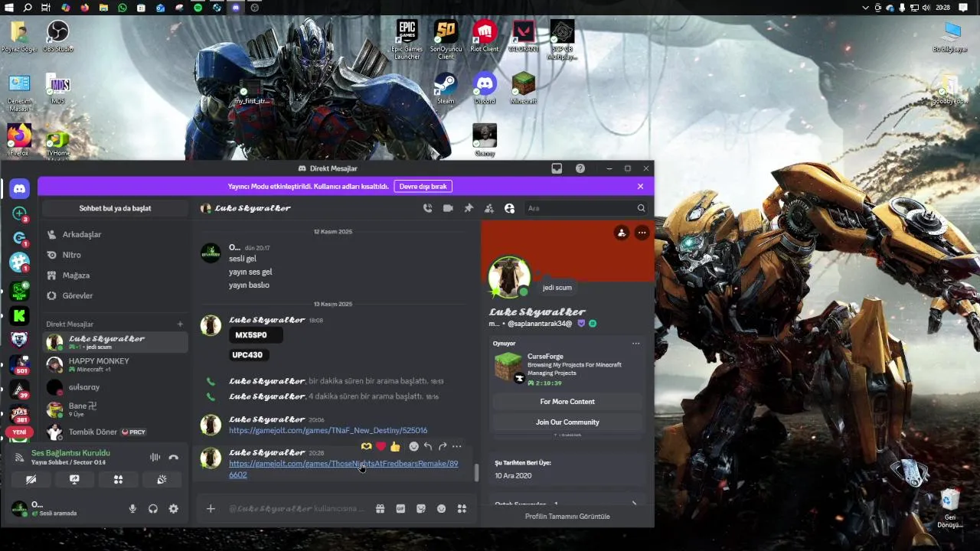This screenshot has width=980, height=551.
Task: Open Tombik Döner direct message
Action: point(116,432)
